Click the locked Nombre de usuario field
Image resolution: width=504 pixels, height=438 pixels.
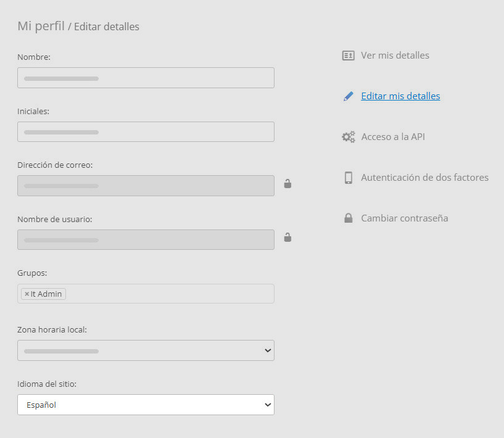click(x=146, y=240)
